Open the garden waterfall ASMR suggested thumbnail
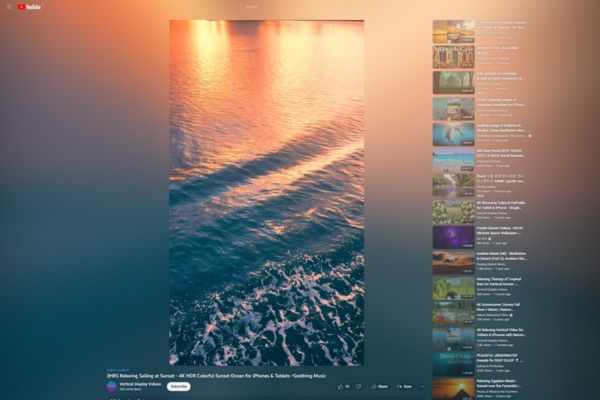Image resolution: width=600 pixels, height=400 pixels. pos(453,186)
